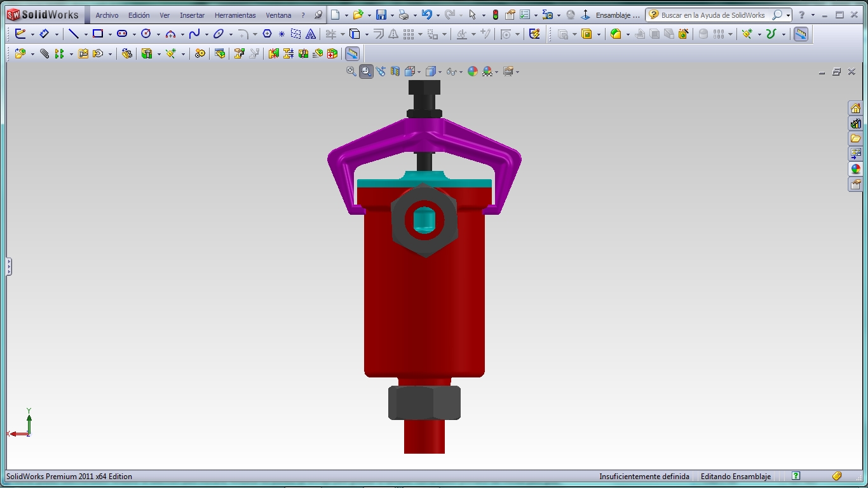Click the Undo arrow icon
This screenshot has width=868, height=488.
point(426,15)
